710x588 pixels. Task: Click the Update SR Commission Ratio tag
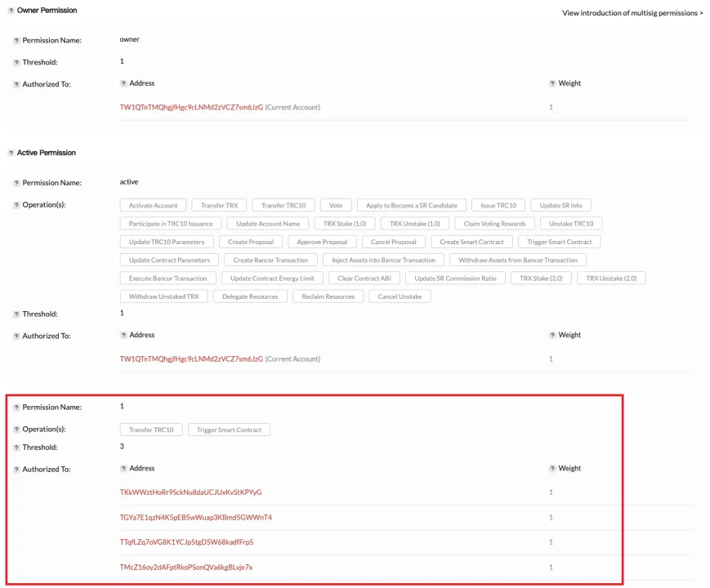(x=455, y=278)
